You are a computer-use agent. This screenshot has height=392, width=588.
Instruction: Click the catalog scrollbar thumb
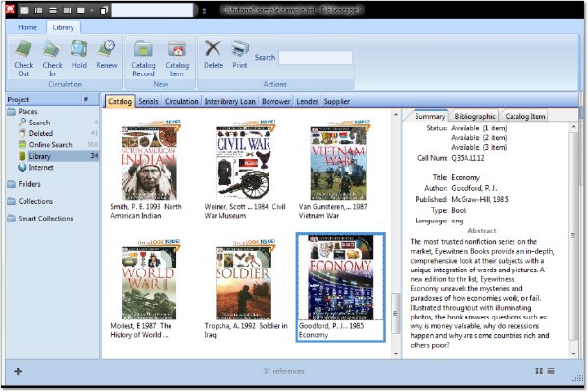(396, 314)
